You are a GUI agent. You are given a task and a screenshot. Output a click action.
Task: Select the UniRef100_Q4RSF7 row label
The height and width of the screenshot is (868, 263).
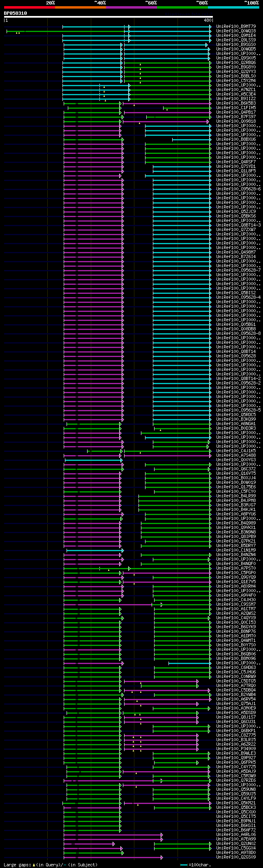click(236, 162)
